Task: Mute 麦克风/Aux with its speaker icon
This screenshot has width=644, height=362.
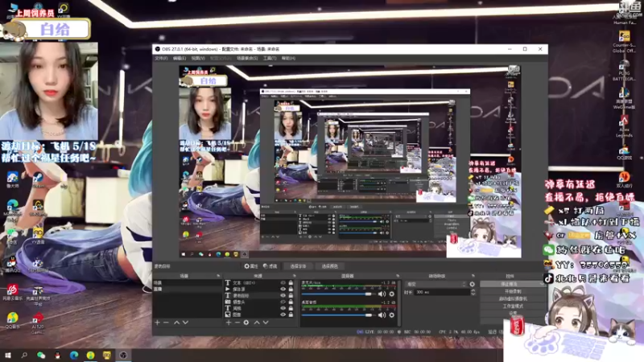Action: click(382, 294)
